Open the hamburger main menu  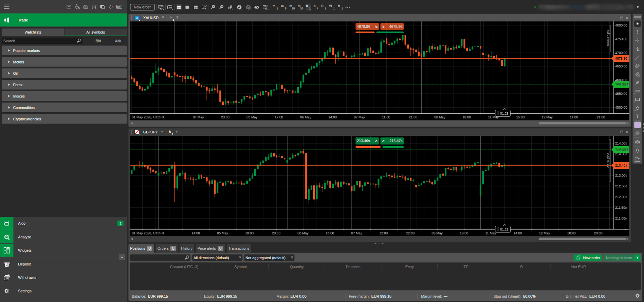click(x=6, y=7)
